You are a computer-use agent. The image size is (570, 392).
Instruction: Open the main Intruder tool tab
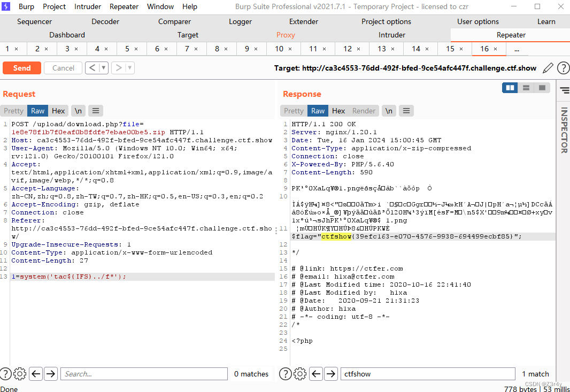392,35
